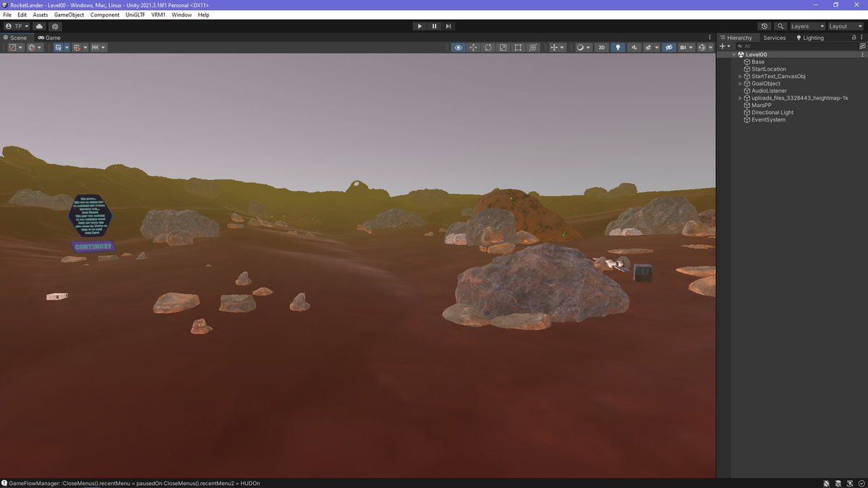Toggle scene audio playback

click(x=634, y=48)
